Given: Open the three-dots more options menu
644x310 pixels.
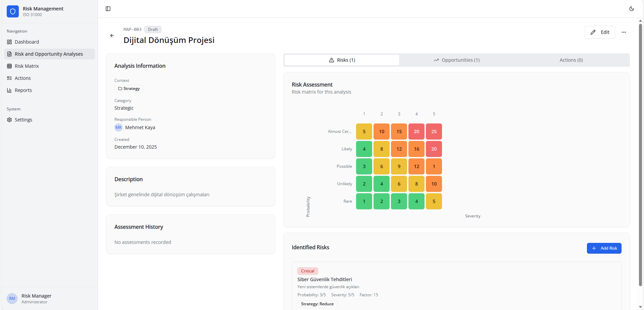Looking at the screenshot, I should (x=624, y=32).
